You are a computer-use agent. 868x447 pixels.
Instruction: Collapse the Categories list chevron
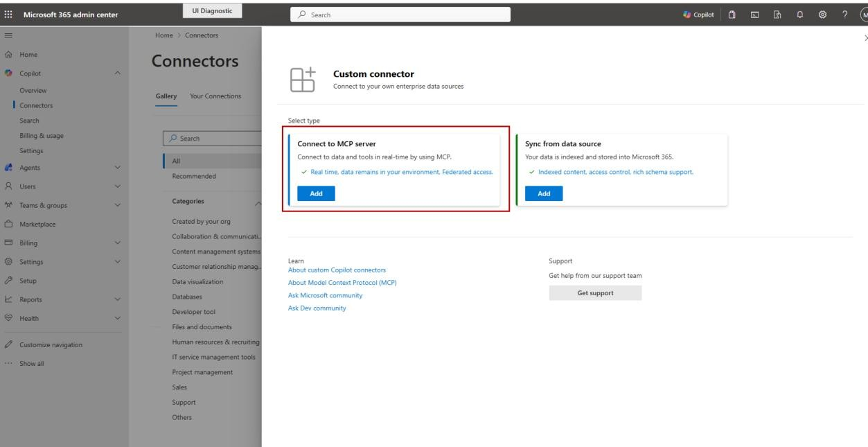click(x=257, y=202)
